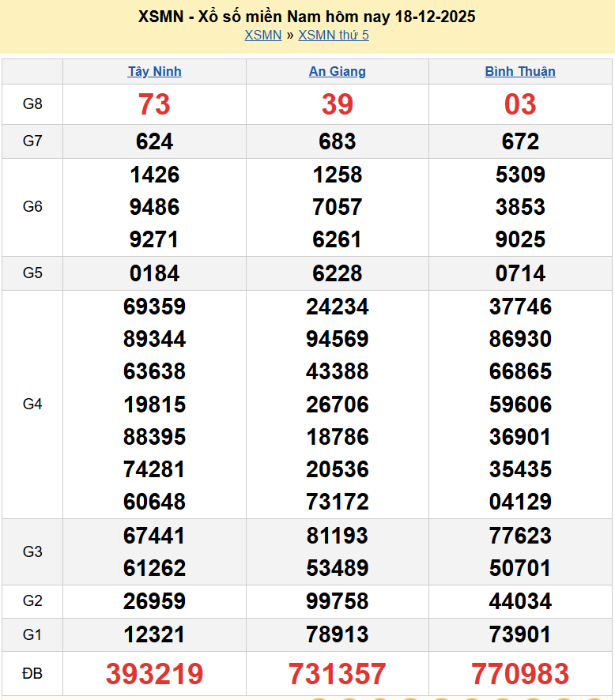The height and width of the screenshot is (700, 615).
Task: Click the G1 number 12321
Action: [x=154, y=634]
